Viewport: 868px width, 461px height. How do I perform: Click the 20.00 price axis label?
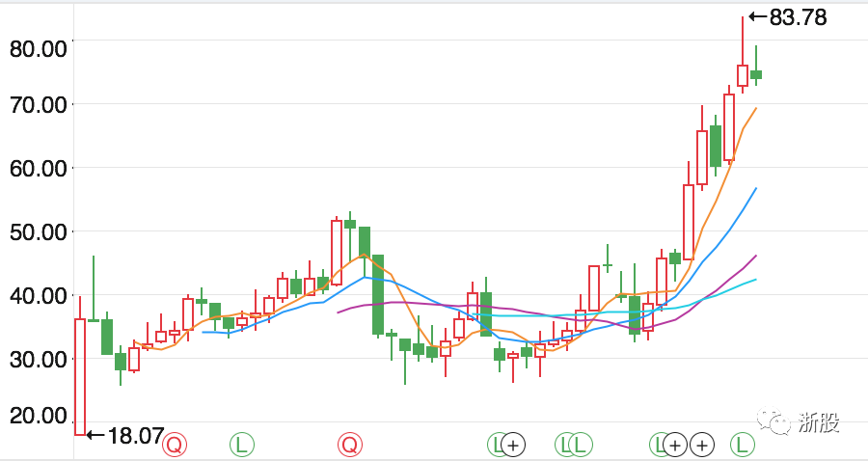click(x=39, y=416)
